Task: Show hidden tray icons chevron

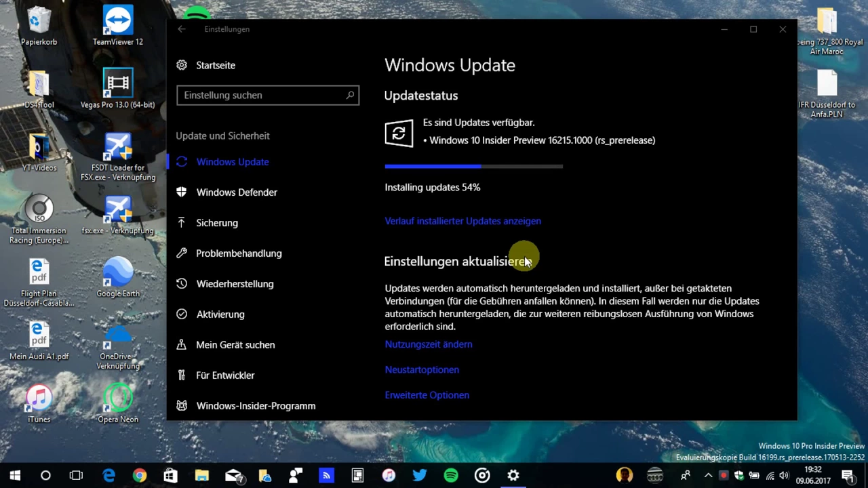Action: [x=708, y=475]
